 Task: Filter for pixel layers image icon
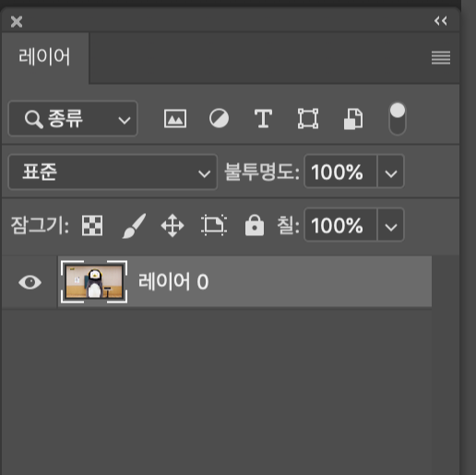click(175, 118)
